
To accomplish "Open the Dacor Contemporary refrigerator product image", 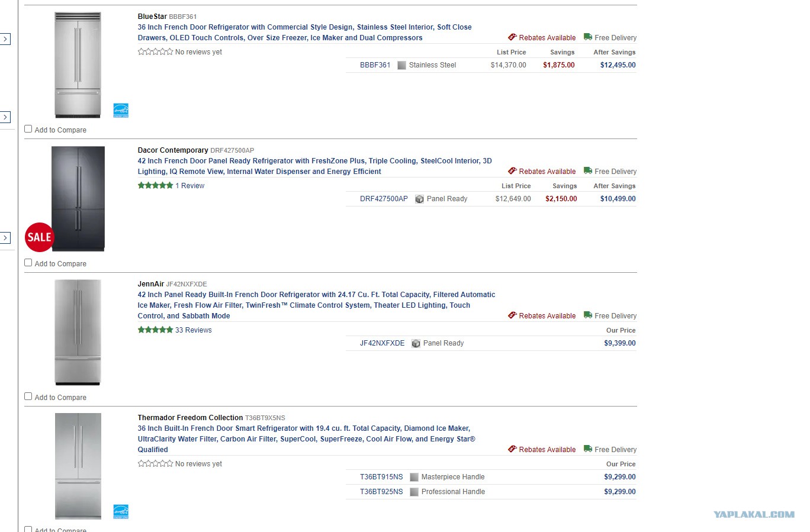I will 78,199.
